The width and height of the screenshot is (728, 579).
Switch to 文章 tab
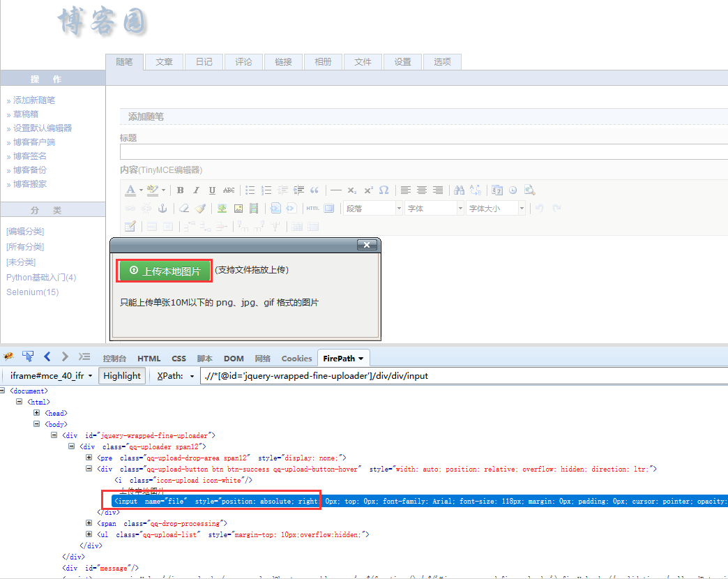point(164,62)
